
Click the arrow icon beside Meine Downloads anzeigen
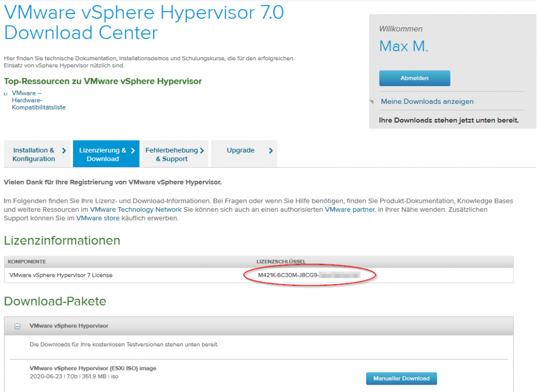372,101
